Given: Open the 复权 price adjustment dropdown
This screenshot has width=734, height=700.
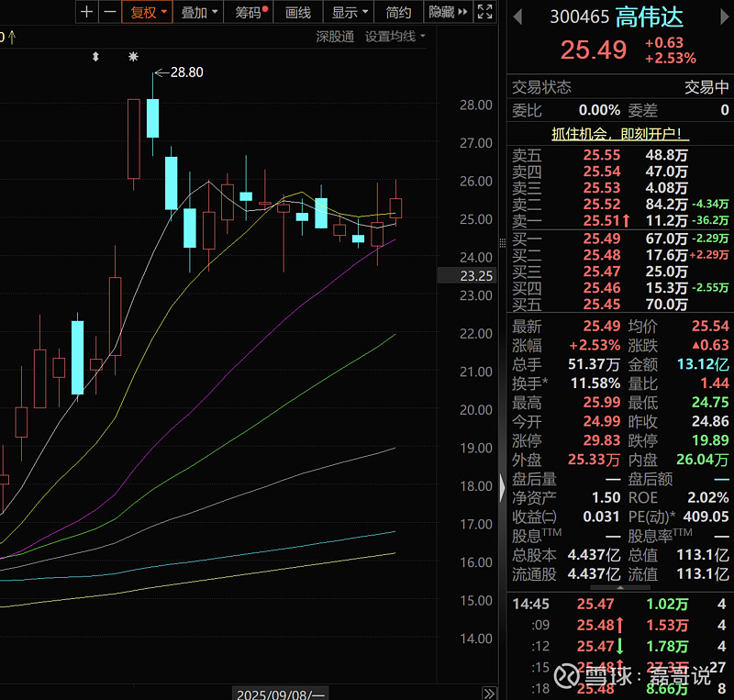Looking at the screenshot, I should coord(148,12).
